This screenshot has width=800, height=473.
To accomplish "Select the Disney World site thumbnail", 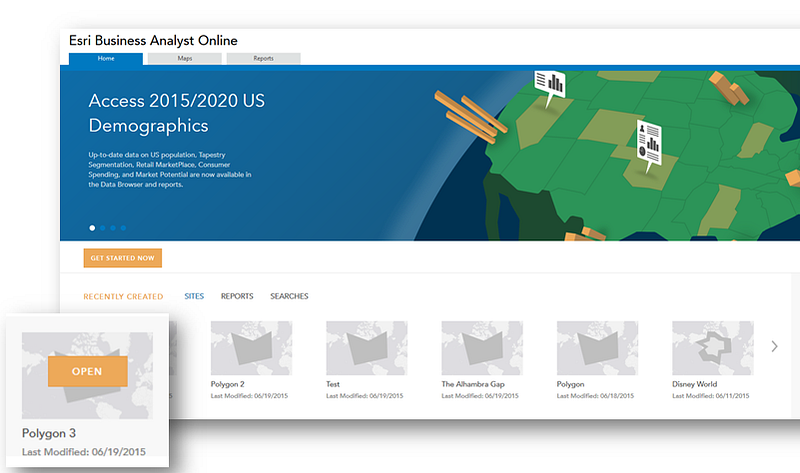I will pos(713,348).
